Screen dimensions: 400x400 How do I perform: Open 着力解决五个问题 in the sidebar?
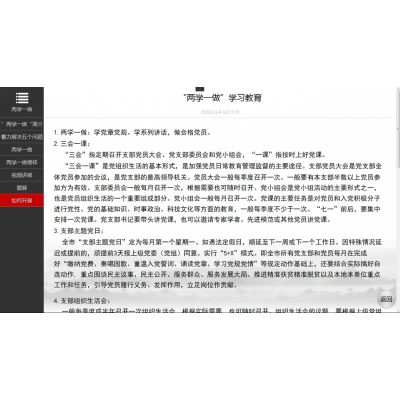coord(22,137)
